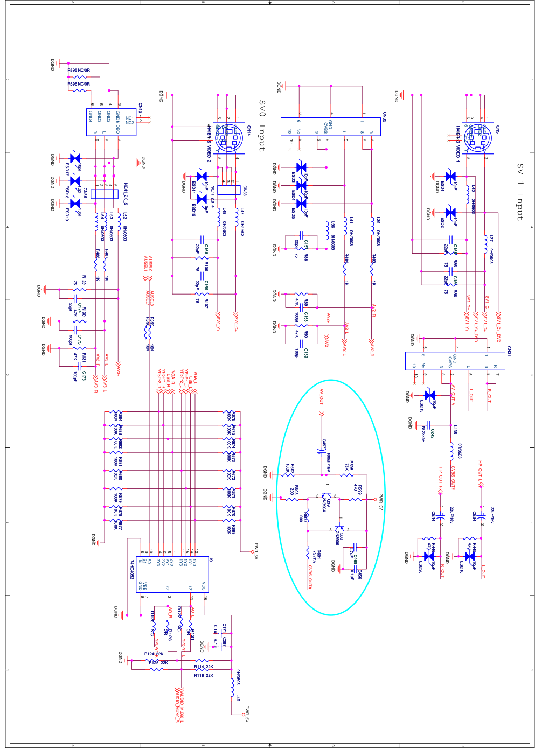The height and width of the screenshot is (756, 535).
Task: Click the SV0 Input section title
Action: 262,125
